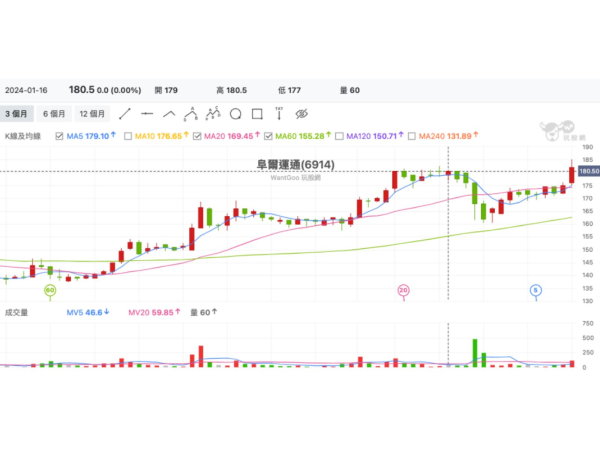Enable the MA10 moving average checkbox
Viewport: 600px width, 450px height.
[127, 135]
